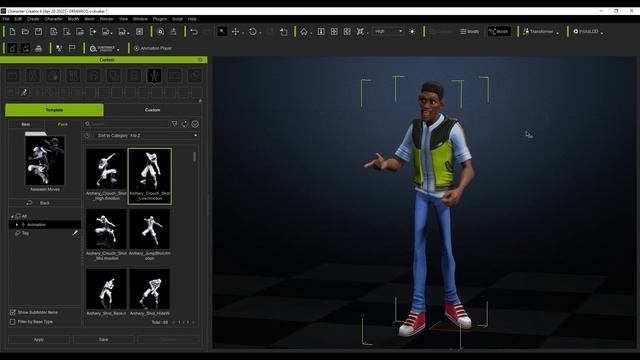Select the Animation stick-figure content category icon
Viewport: 640px width, 360px height.
154,75
